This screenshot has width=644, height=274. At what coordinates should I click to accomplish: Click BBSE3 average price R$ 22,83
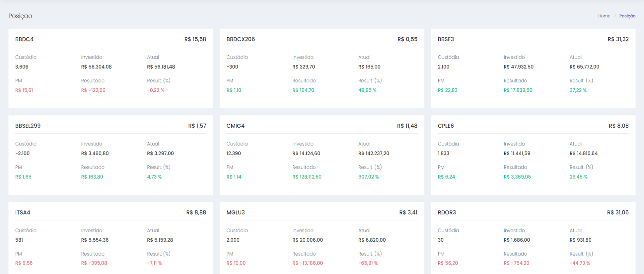coord(448,90)
